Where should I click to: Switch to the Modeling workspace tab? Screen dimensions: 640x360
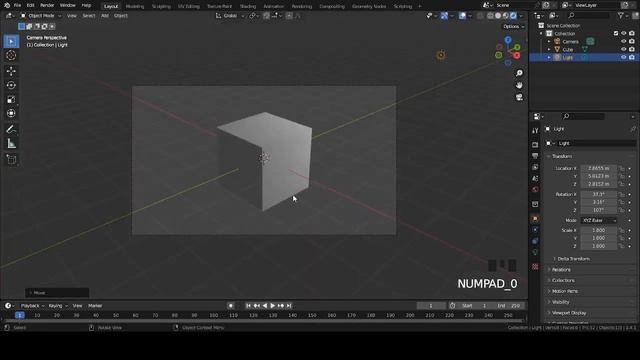point(135,7)
